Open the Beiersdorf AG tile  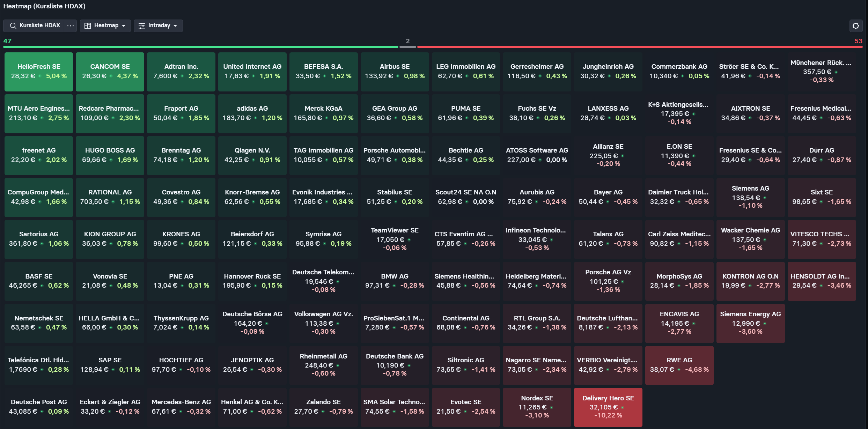[x=252, y=239]
